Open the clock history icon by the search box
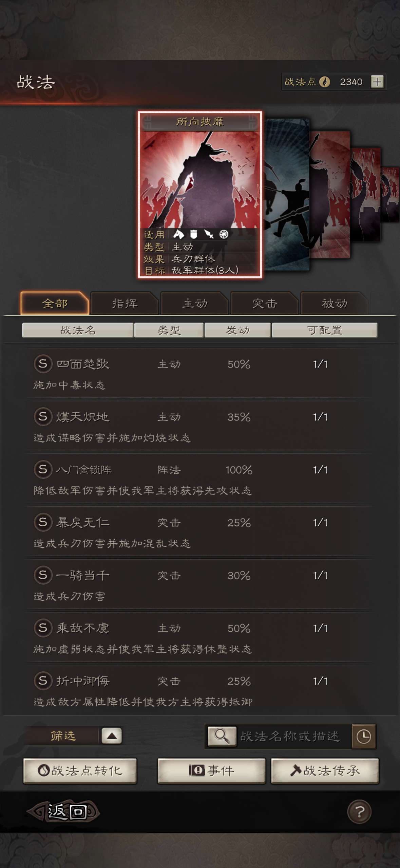Screen dimensions: 400x868 pos(364,736)
